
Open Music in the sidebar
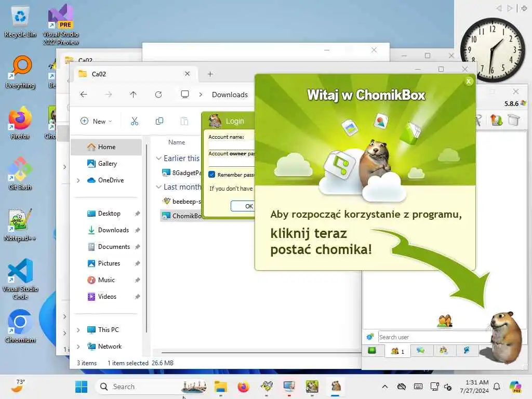tap(106, 280)
